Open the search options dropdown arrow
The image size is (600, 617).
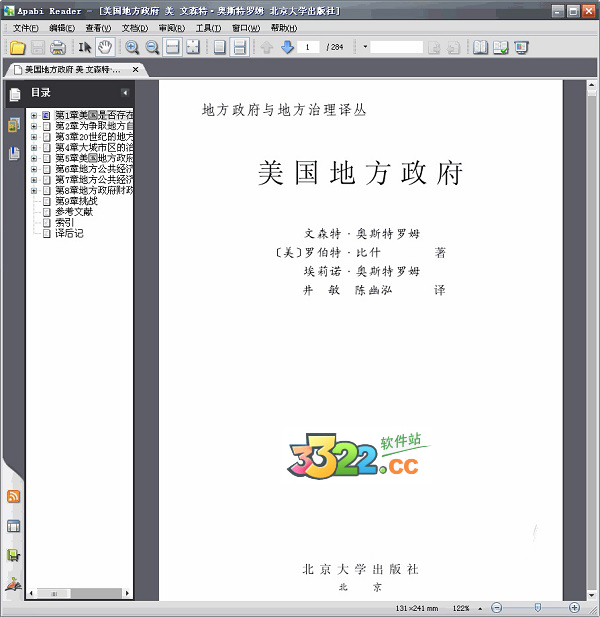[365, 47]
